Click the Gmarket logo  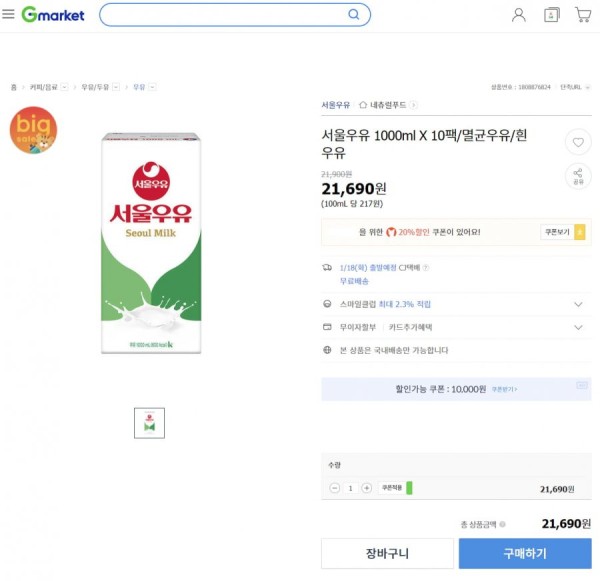53,15
